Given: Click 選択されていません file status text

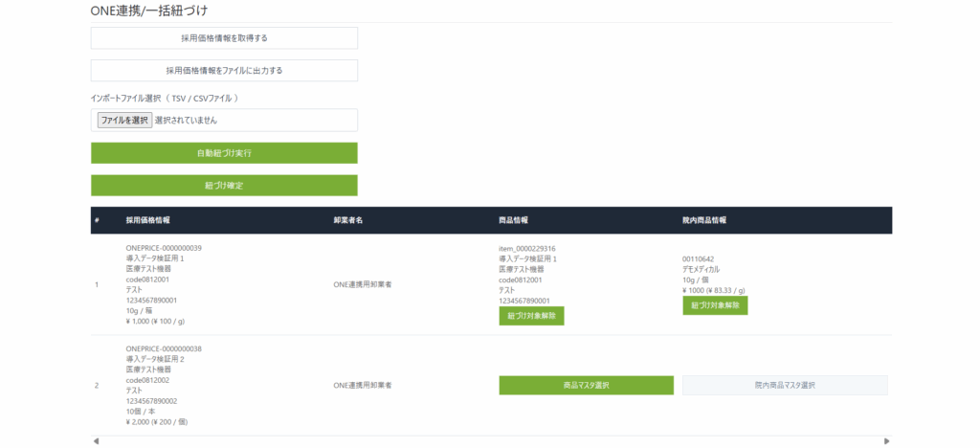Looking at the screenshot, I should (187, 121).
